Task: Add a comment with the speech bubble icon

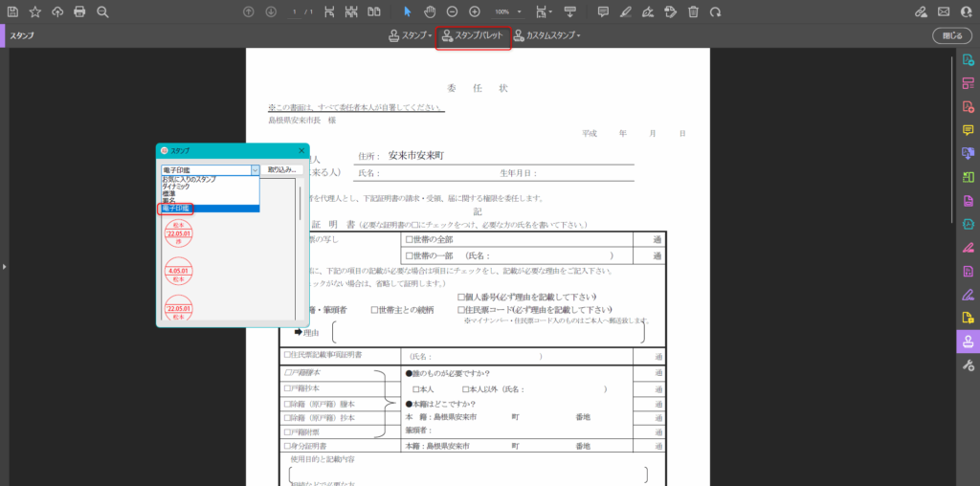Action: pos(603,11)
